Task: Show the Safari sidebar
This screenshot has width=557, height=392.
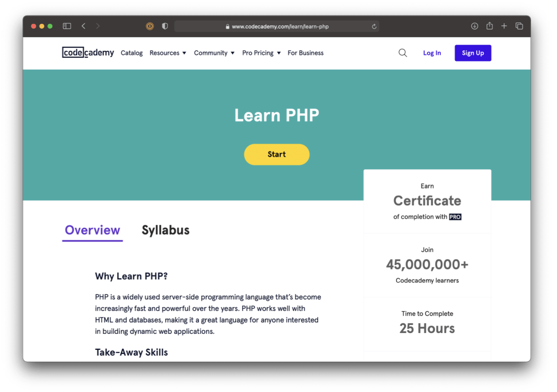Action: (x=67, y=26)
